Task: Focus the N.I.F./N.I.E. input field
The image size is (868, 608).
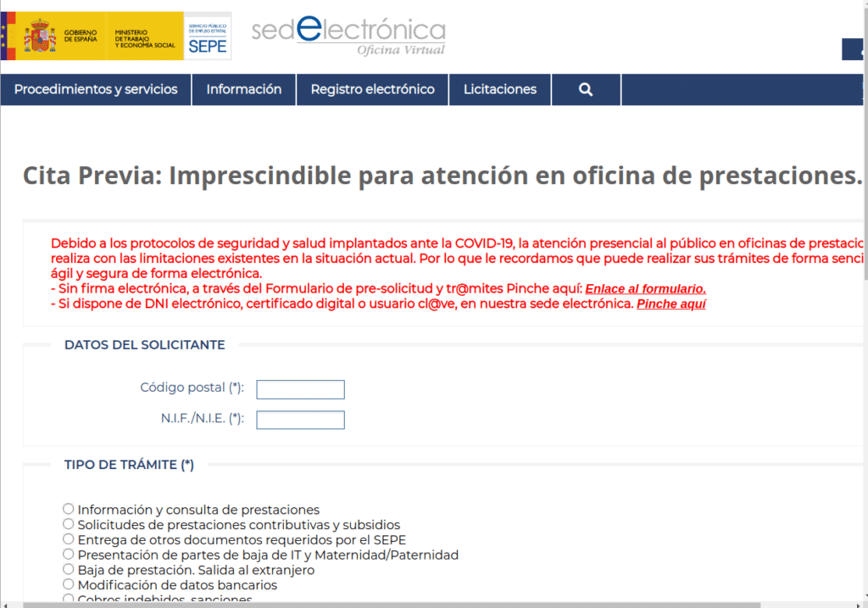Action: pyautogui.click(x=301, y=420)
